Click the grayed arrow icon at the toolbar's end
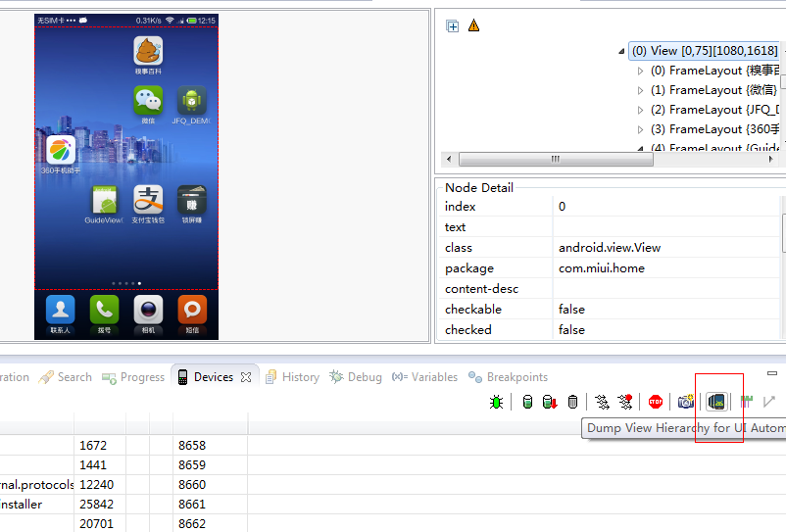This screenshot has width=786, height=532. (769, 402)
